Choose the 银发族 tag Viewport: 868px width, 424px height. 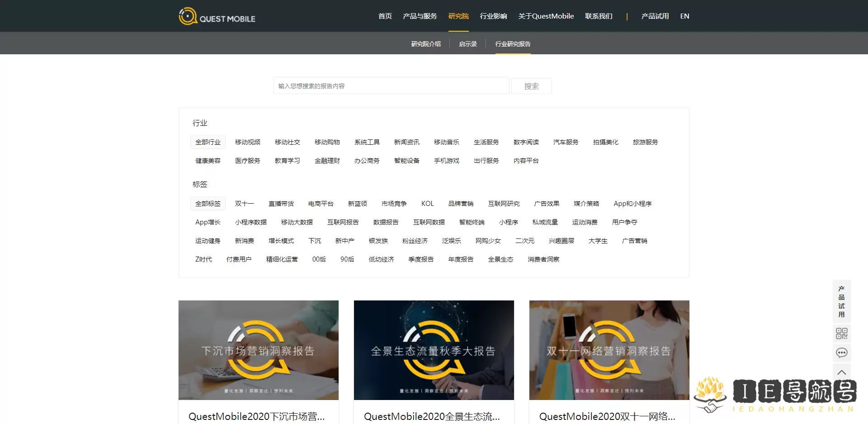pyautogui.click(x=378, y=241)
